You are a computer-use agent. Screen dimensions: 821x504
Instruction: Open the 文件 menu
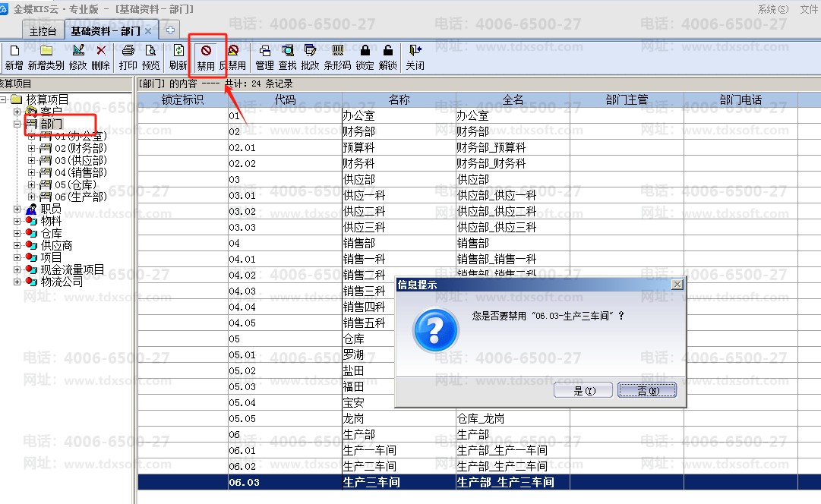click(810, 9)
